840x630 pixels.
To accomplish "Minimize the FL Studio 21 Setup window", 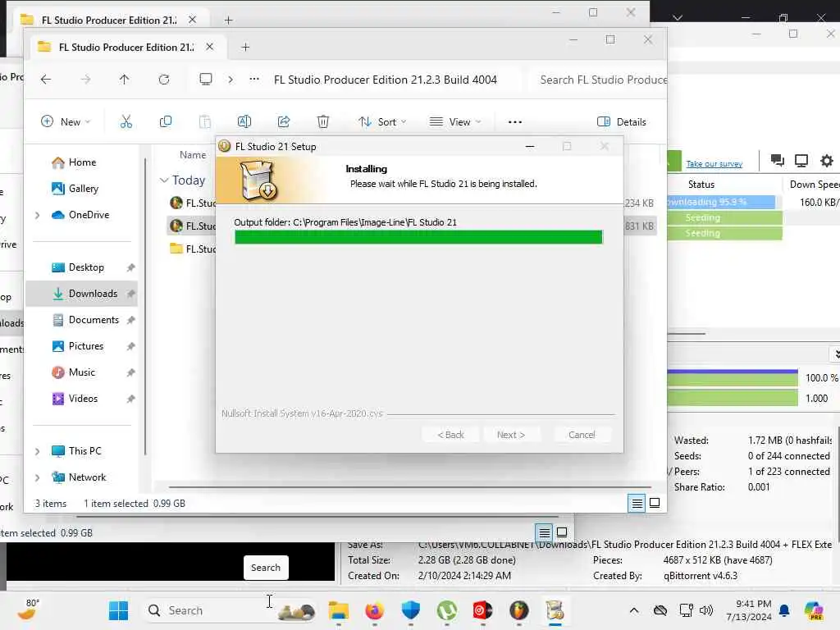I will pyautogui.click(x=530, y=146).
